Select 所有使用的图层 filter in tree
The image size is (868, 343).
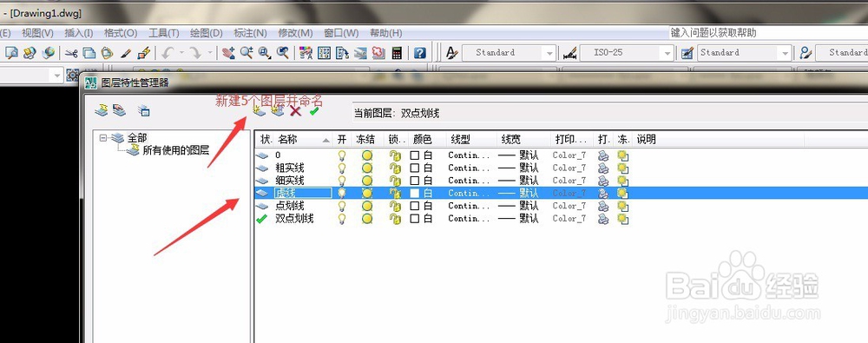coord(176,149)
